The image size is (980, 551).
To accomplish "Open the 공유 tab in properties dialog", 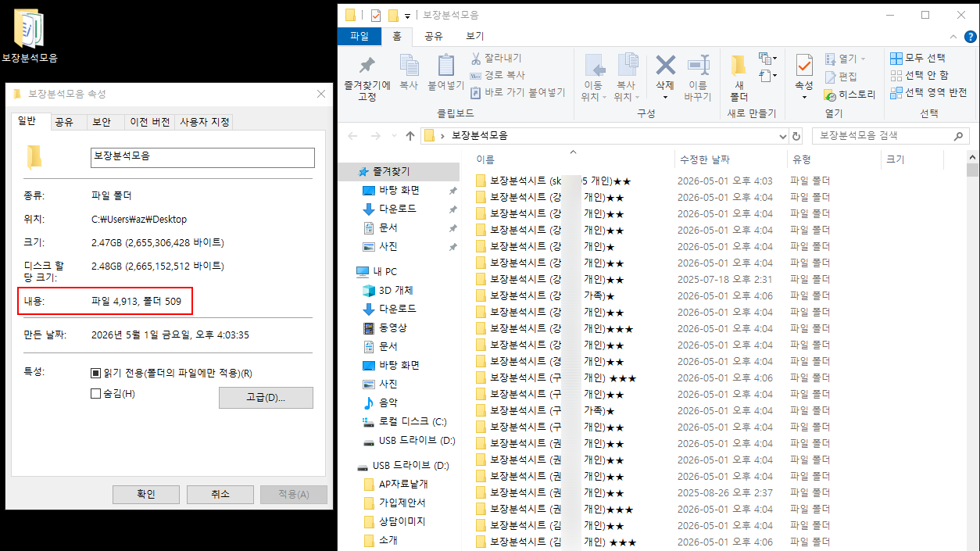I will [x=64, y=122].
